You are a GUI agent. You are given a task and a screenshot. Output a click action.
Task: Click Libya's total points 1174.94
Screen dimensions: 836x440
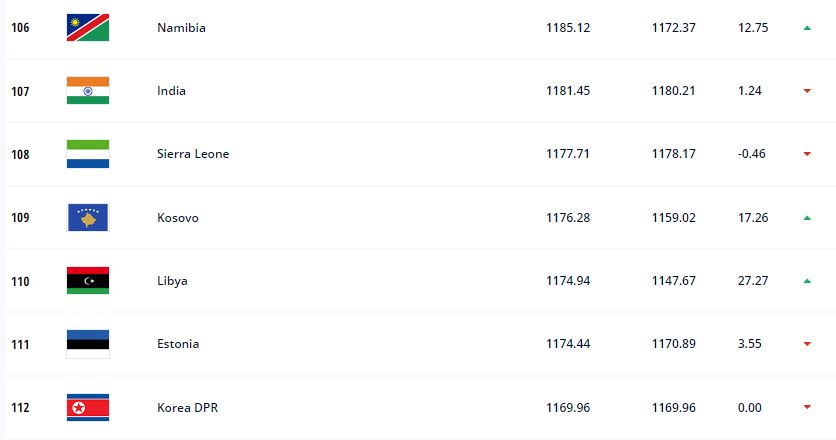[x=568, y=281]
